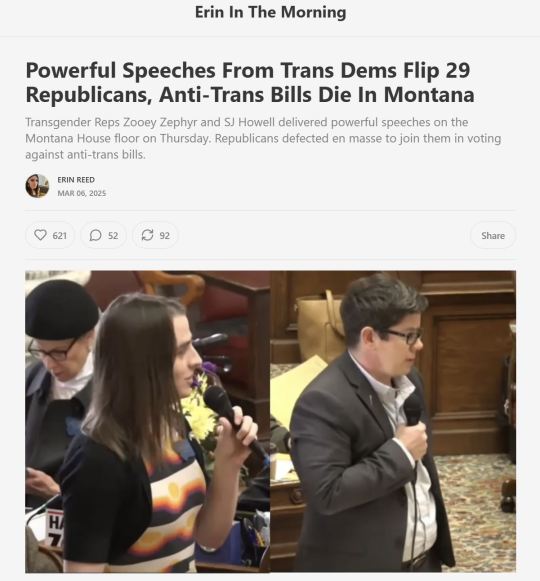This screenshot has height=581, width=540.
Task: Click the MAR 06, 2025 publish date
Action: pyautogui.click(x=82, y=193)
